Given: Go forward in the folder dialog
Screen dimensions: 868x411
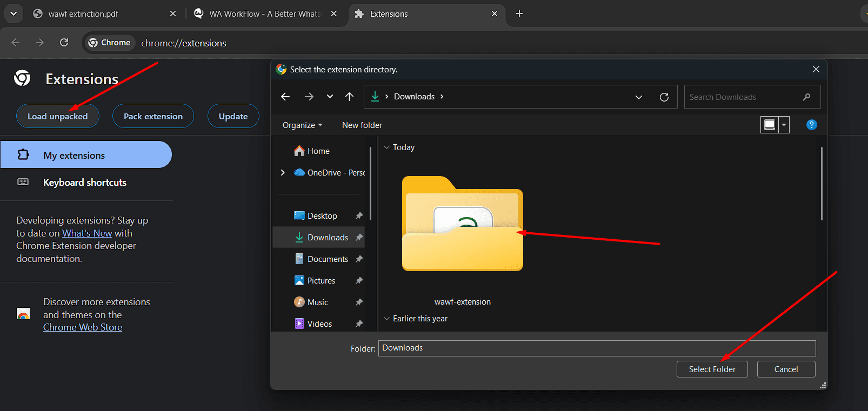Looking at the screenshot, I should point(309,97).
